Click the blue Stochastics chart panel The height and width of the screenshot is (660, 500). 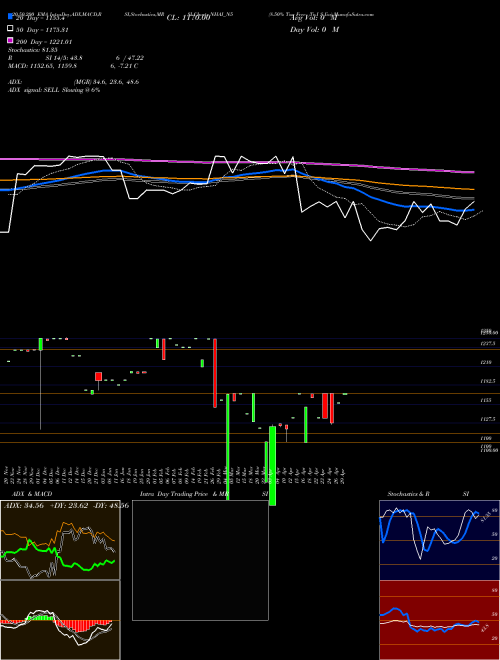(439, 540)
